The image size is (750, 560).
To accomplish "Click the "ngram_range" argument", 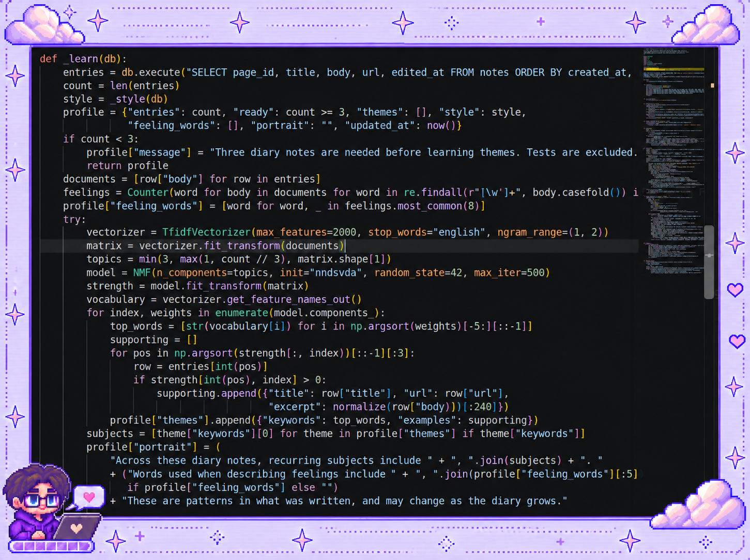I will 530,232.
